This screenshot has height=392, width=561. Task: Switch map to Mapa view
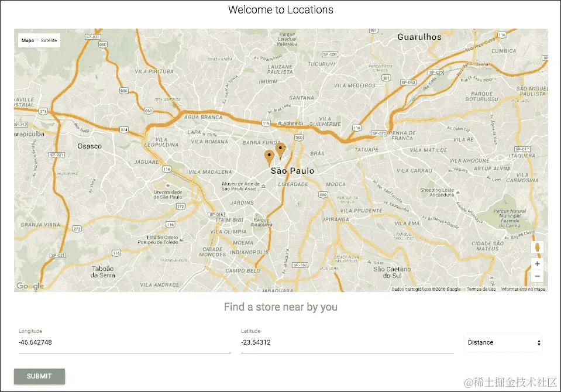tap(27, 40)
